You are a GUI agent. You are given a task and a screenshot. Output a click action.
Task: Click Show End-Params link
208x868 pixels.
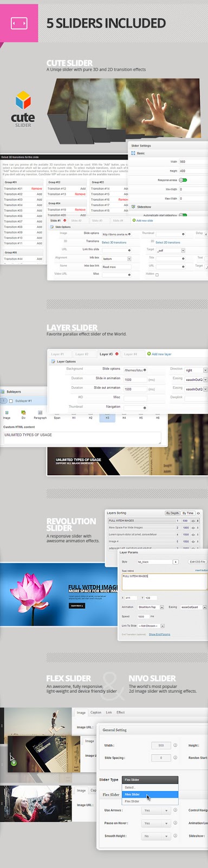(160, 634)
